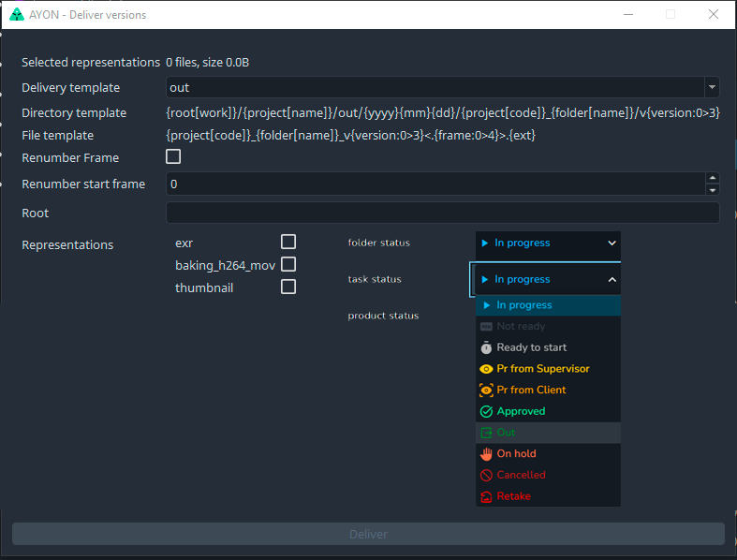Click the play icon in task status combo
737x560 pixels.
tap(484, 279)
